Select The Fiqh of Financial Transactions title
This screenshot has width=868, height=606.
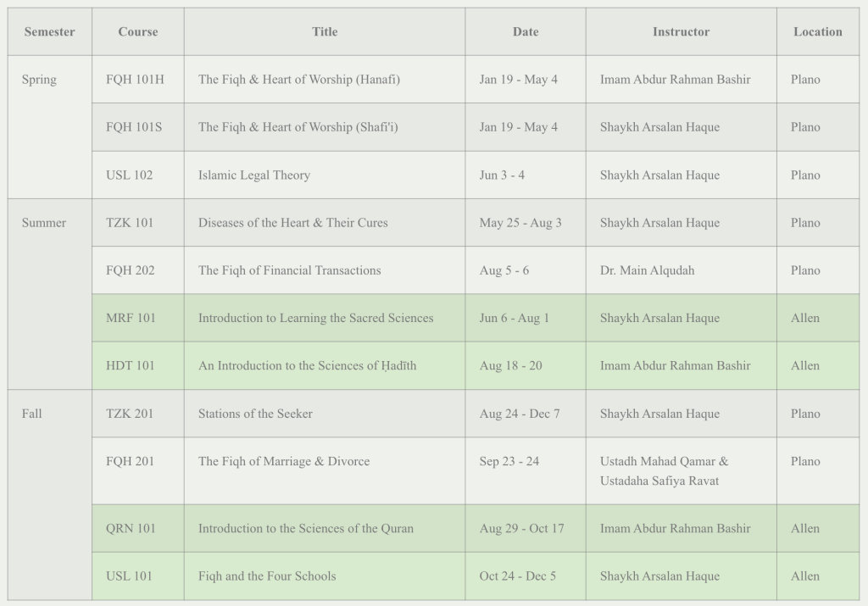pos(290,270)
